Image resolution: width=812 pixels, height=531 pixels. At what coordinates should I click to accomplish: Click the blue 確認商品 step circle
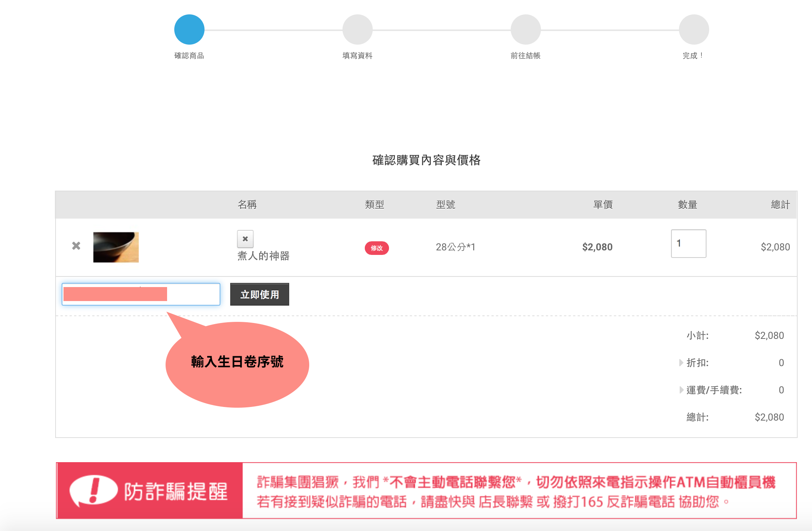(189, 29)
